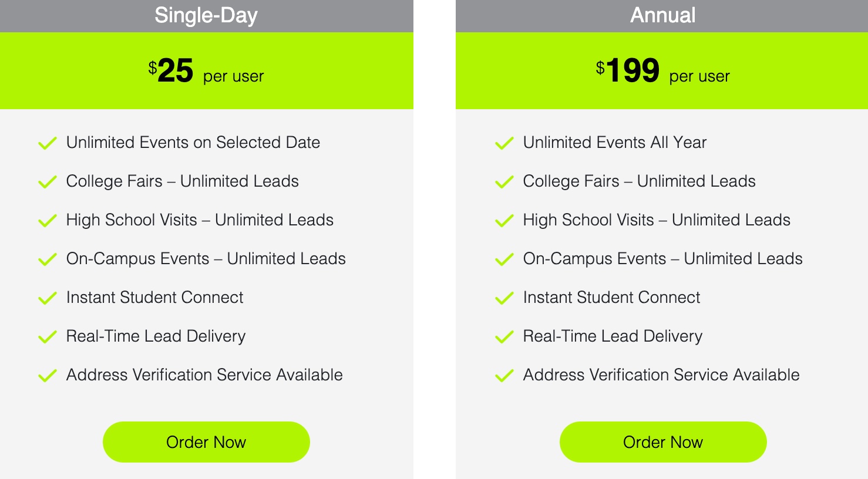The image size is (868, 479).
Task: Select the Annual plan header
Action: 662,16
